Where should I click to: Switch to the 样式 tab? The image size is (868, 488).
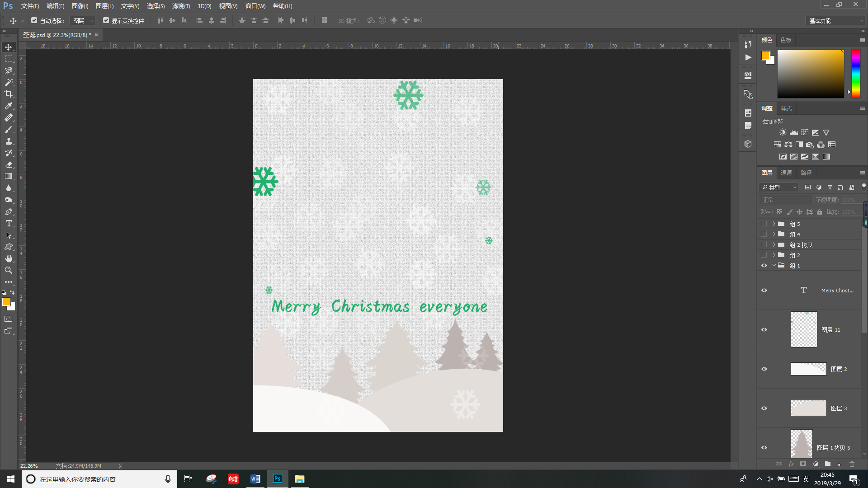(x=786, y=108)
